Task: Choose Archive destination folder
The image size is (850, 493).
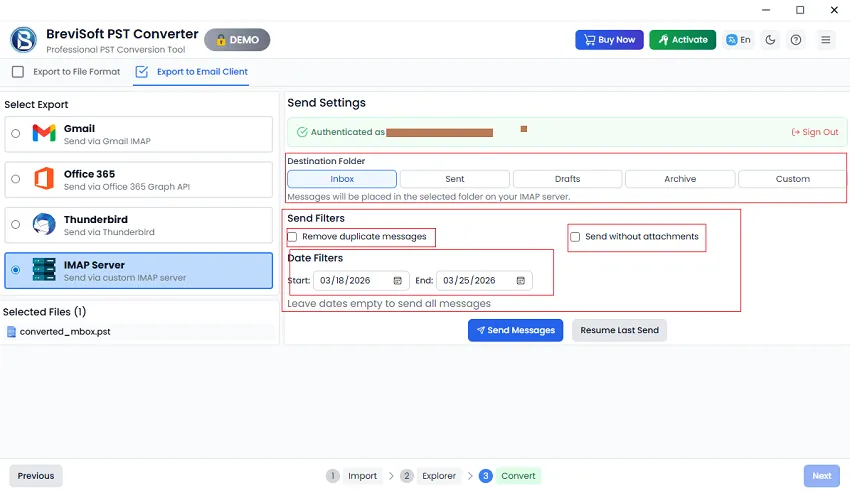Action: [680, 179]
